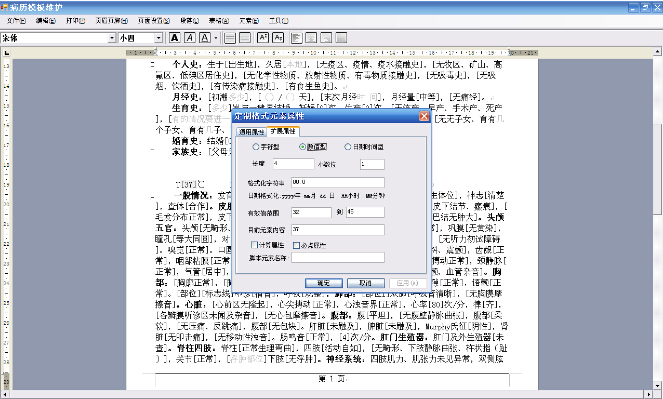Click the 月经史 heading in the document
Viewport: 663px width, 399px height.
pyautogui.click(x=185, y=97)
